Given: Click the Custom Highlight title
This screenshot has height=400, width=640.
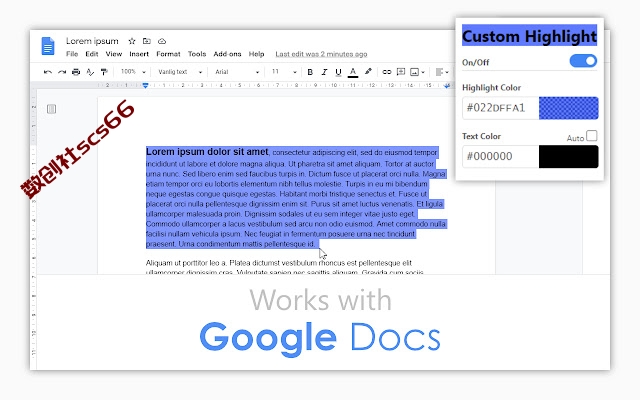Looking at the screenshot, I should point(529,36).
